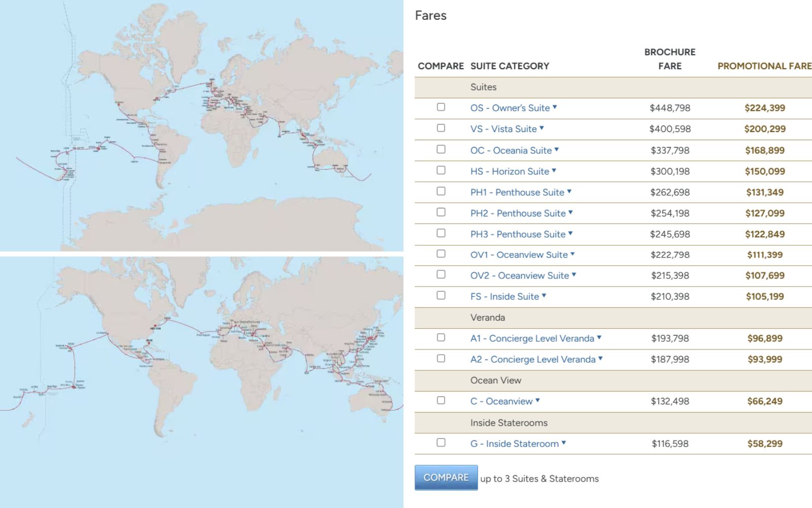This screenshot has width=812, height=508.
Task: Expand the arrow beside G - Inside Stateroom
Action: tap(564, 443)
